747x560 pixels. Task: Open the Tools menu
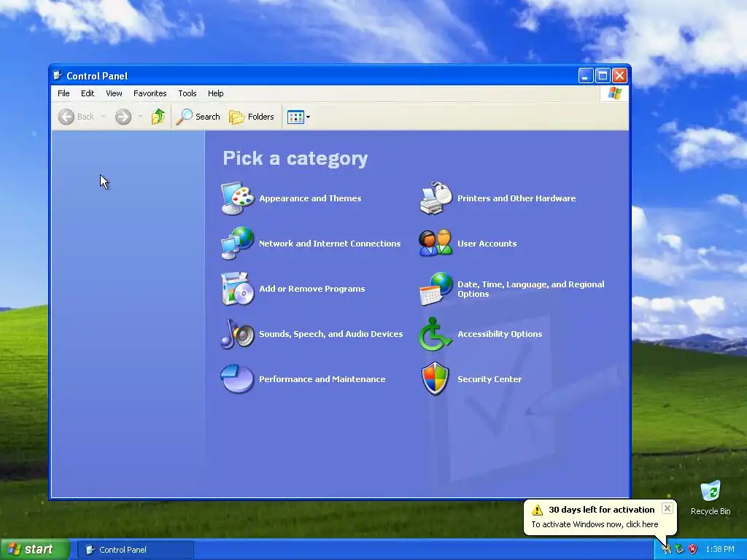click(x=187, y=93)
